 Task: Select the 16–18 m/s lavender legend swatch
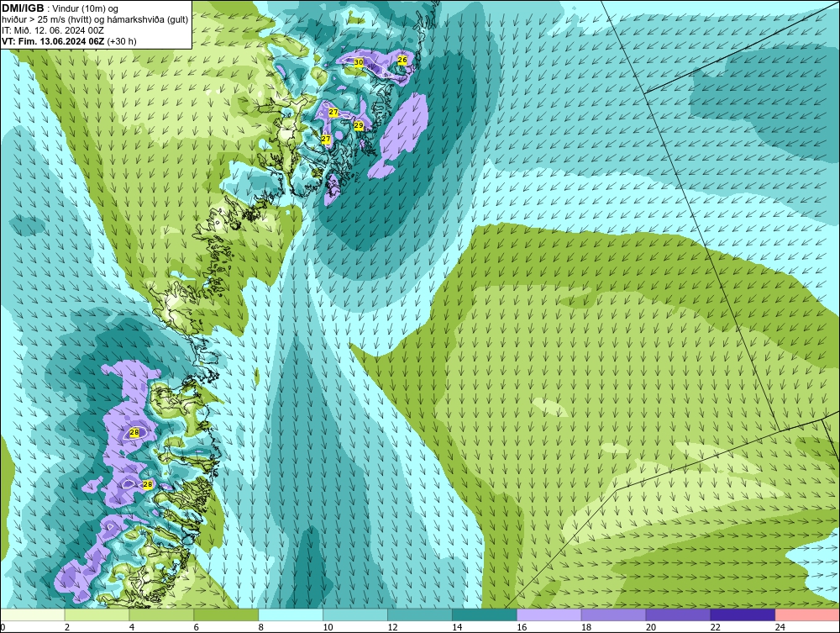(549, 615)
